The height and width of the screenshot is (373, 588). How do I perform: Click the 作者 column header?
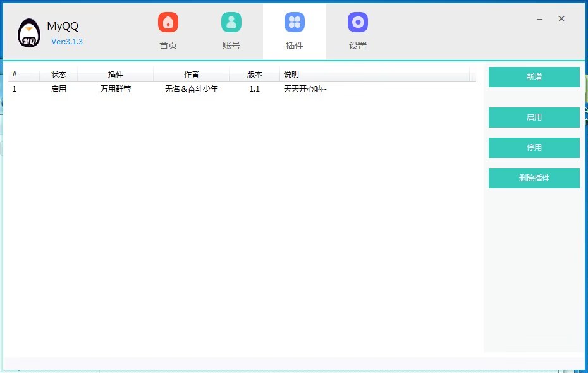tap(192, 74)
